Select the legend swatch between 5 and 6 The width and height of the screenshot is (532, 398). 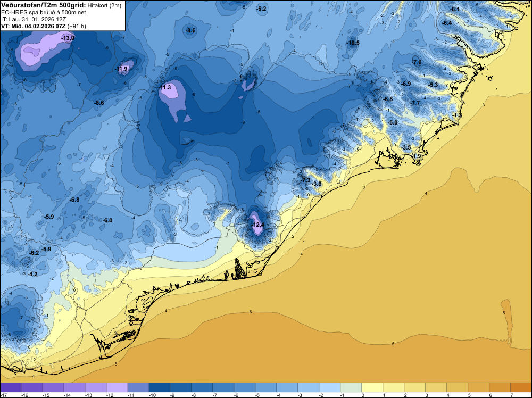(x=479, y=387)
